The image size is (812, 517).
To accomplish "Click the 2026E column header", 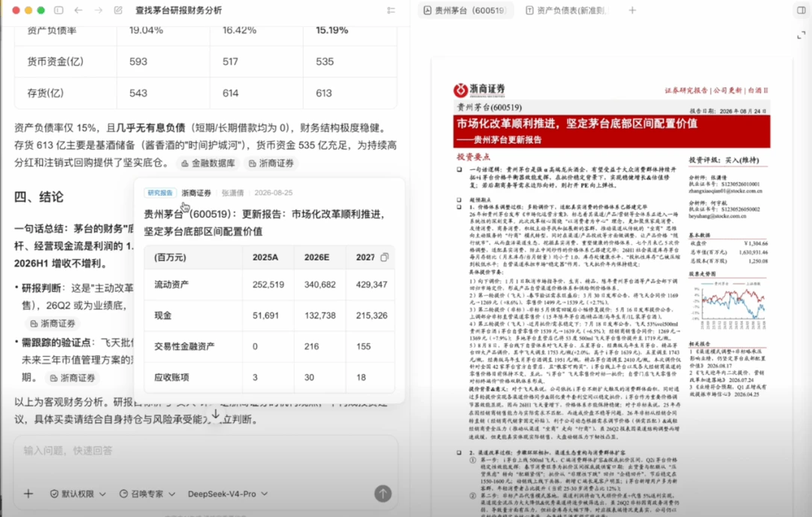I will coord(317,257).
